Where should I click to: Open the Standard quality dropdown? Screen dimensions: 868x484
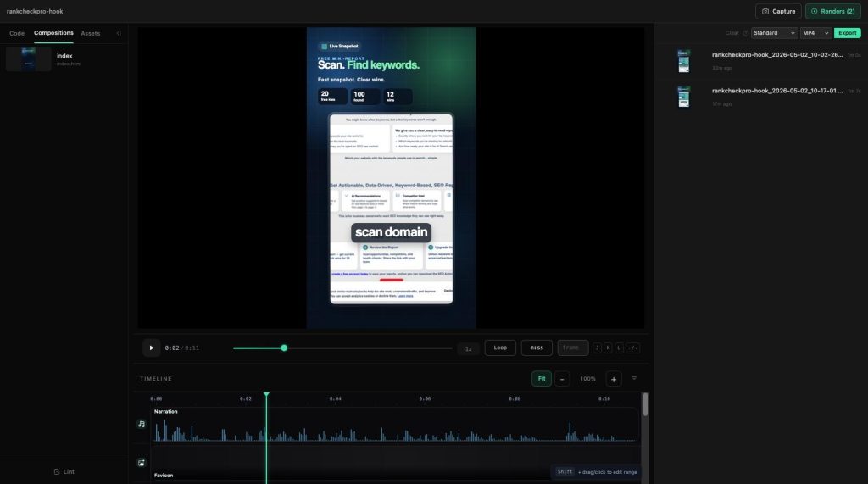[x=774, y=33]
